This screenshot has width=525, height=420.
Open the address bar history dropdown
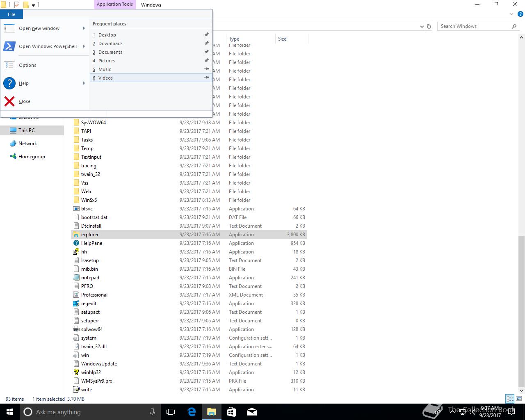click(x=422, y=26)
